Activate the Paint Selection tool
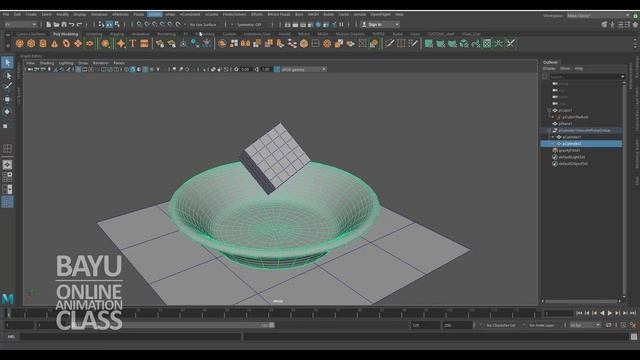The width and height of the screenshot is (640, 360). 7,87
